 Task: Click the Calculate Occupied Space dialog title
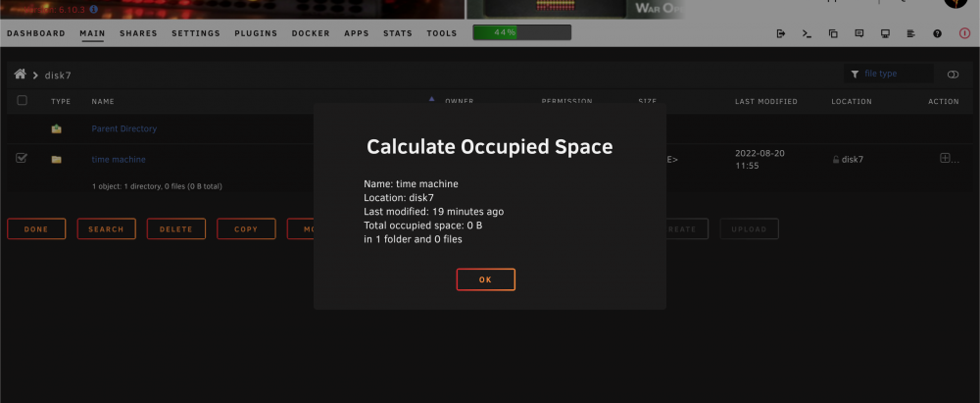tap(489, 147)
